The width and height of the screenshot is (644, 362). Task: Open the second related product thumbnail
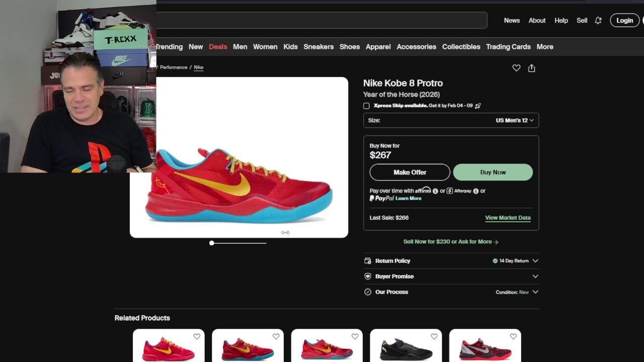(x=248, y=346)
